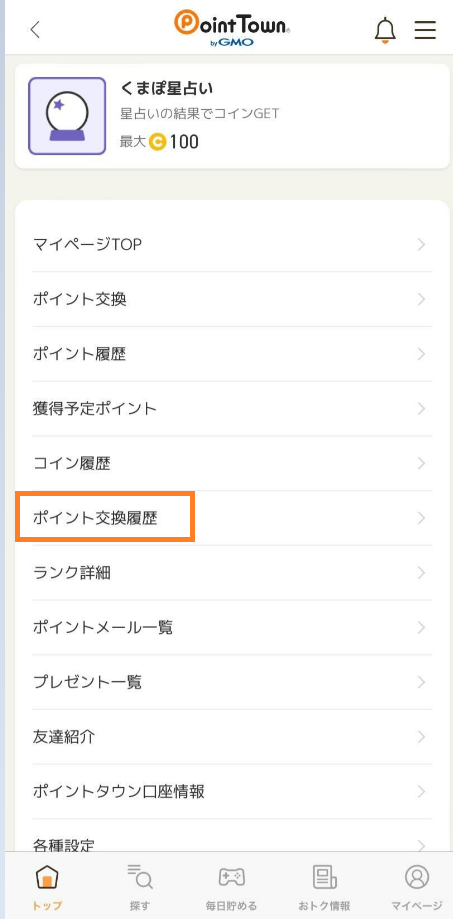Tap the back arrow icon
The height and width of the screenshot is (919, 453).
[35, 29]
